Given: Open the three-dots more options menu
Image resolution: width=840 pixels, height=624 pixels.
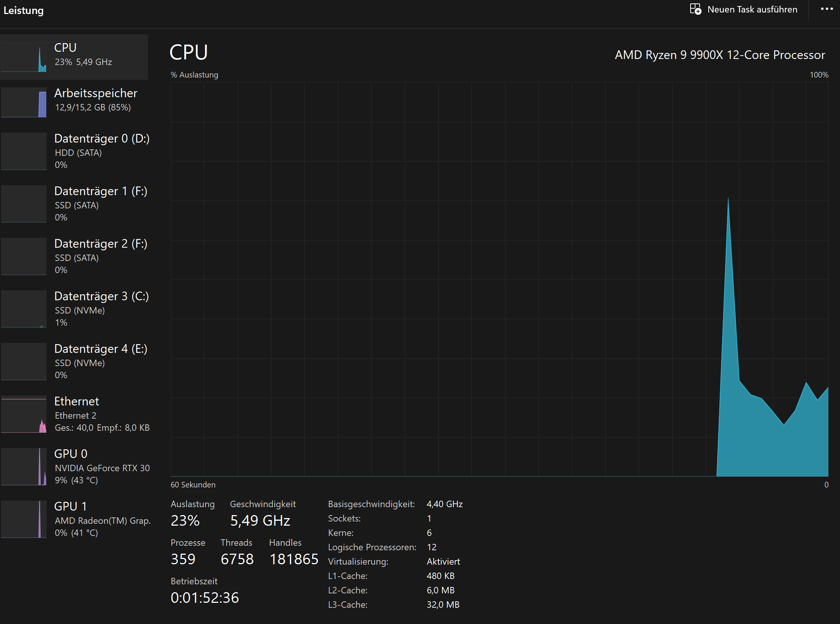Looking at the screenshot, I should (827, 9).
